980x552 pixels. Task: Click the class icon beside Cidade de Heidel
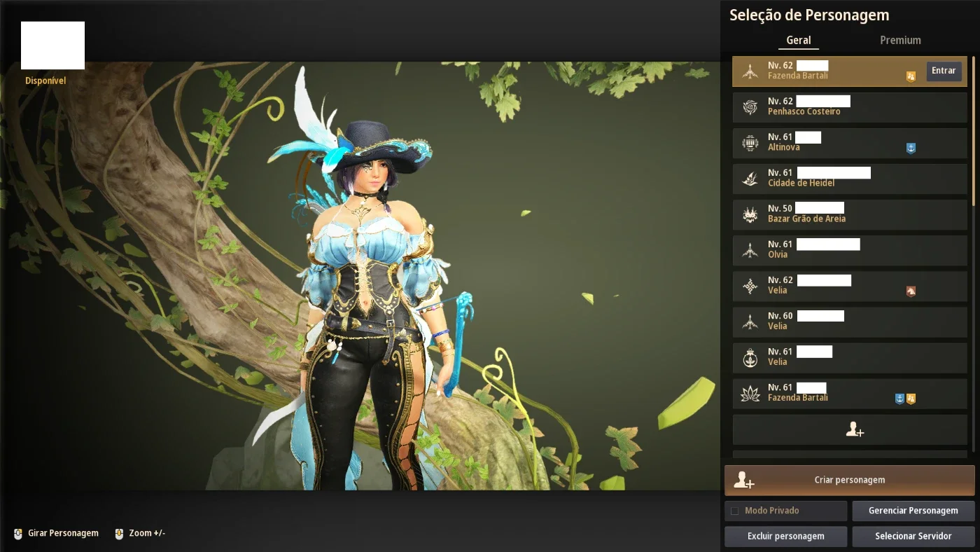point(750,179)
